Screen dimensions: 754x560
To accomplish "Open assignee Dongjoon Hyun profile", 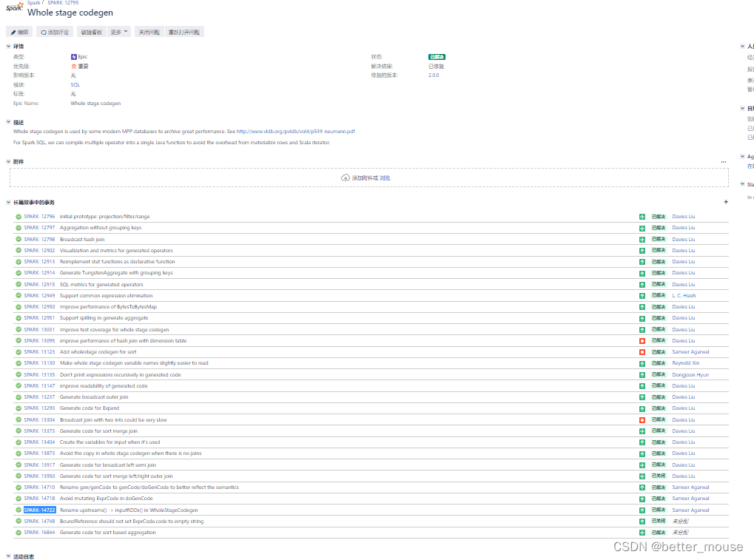I will tap(690, 375).
